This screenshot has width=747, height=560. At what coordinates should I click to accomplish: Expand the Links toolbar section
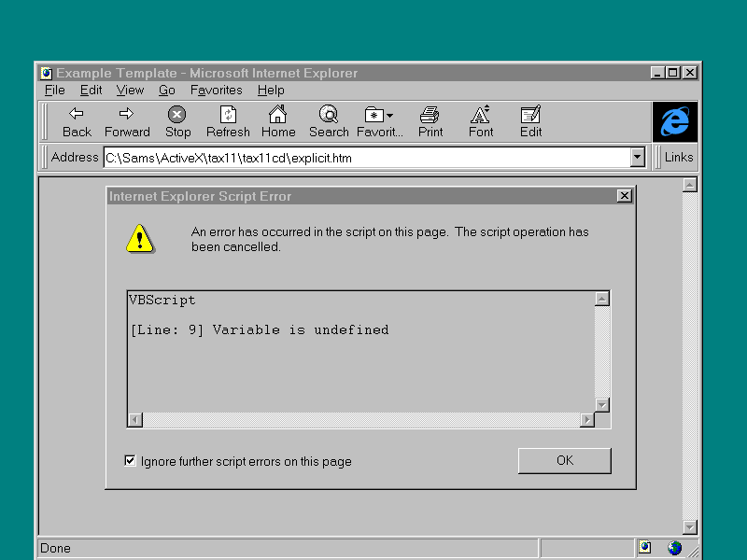[x=678, y=158]
